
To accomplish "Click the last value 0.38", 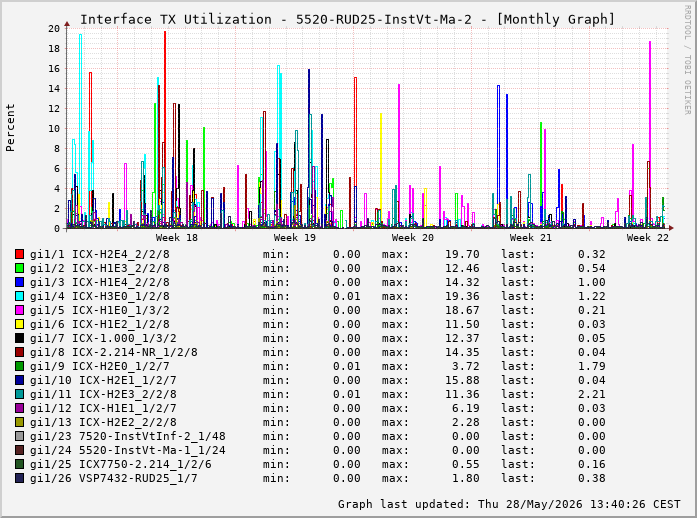I will pyautogui.click(x=592, y=478).
